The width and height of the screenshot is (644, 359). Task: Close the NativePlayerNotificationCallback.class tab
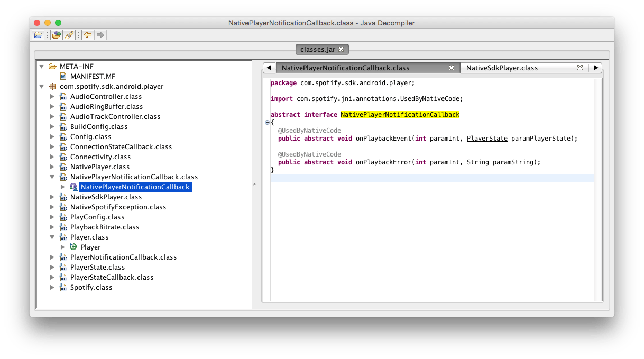pyautogui.click(x=452, y=68)
